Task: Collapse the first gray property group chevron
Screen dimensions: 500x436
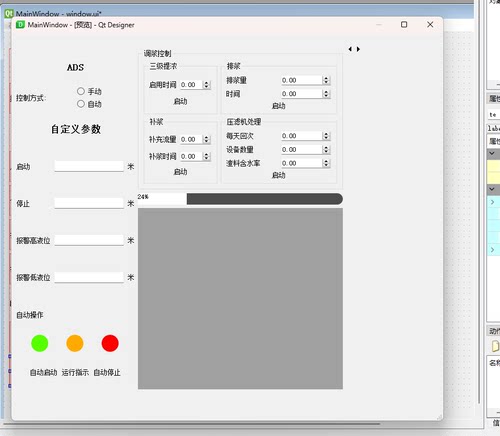Action: (x=492, y=153)
